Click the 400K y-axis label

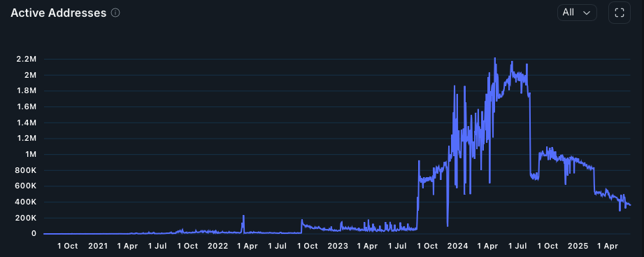(27, 202)
